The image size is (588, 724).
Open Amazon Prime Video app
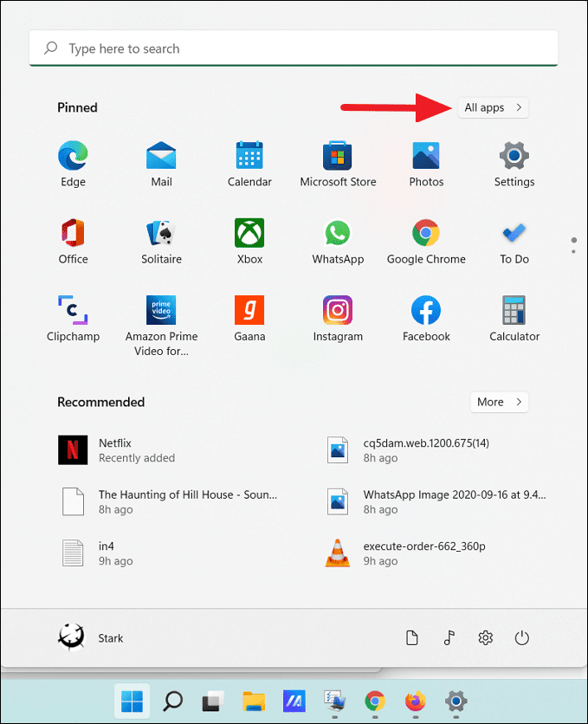pos(161,326)
